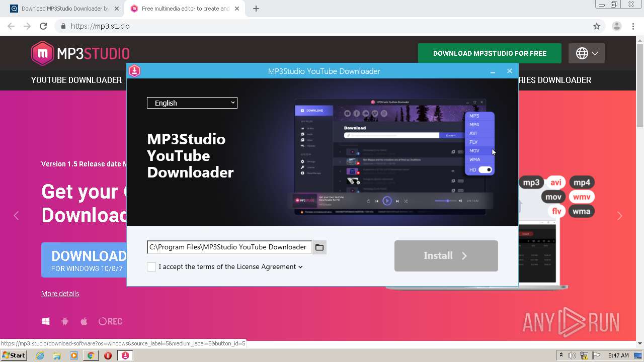644x362 pixels.
Task: Go to next carousel slide arrow
Action: pos(620,215)
